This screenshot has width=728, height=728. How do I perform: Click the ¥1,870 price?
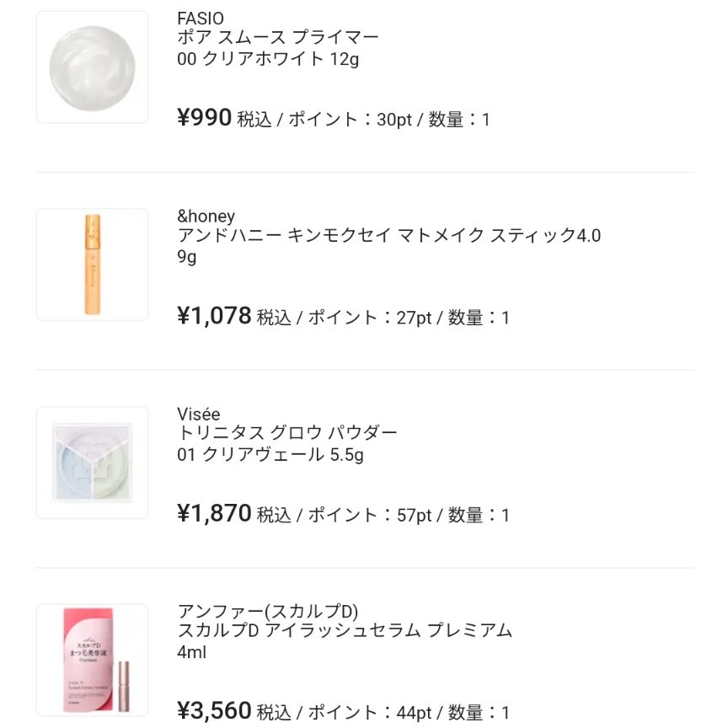click(x=214, y=513)
